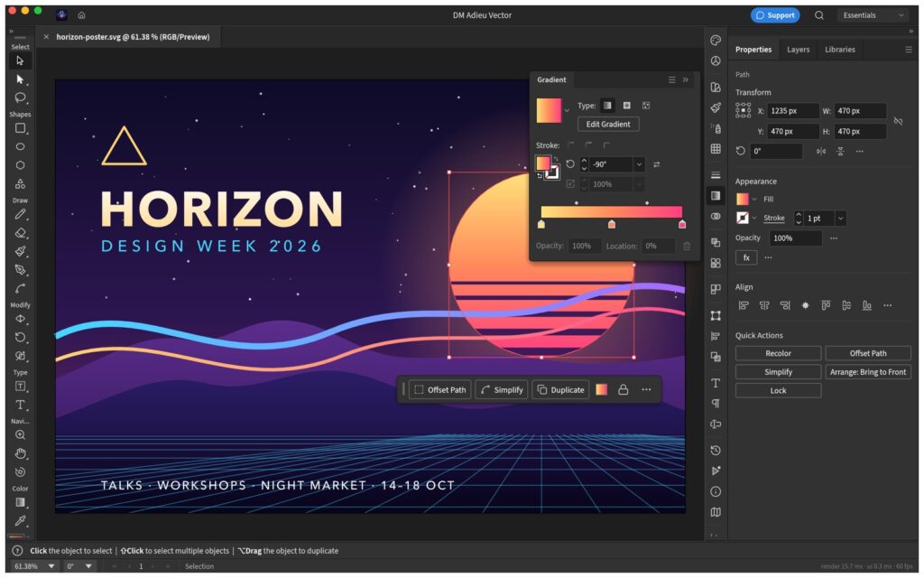Align left edges in Align section
Viewport: 924px width, 578px height.
pos(744,305)
